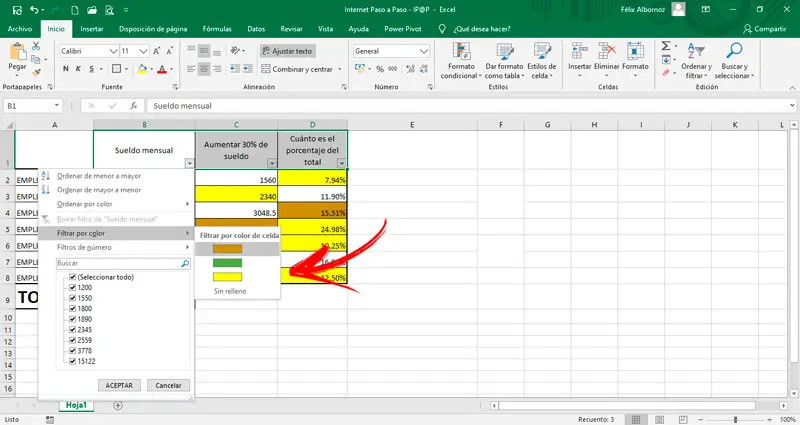
Task: Uncheck the 1550 filter value
Action: (72, 298)
